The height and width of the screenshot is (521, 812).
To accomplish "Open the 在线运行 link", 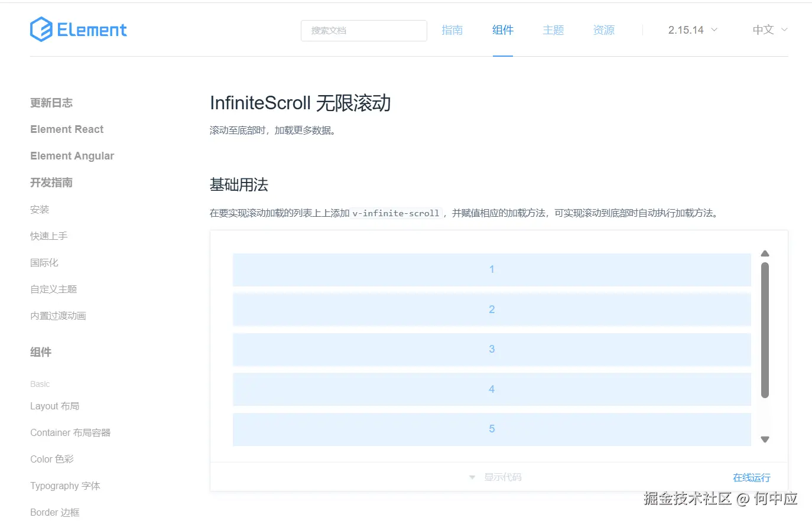I will pos(751,477).
